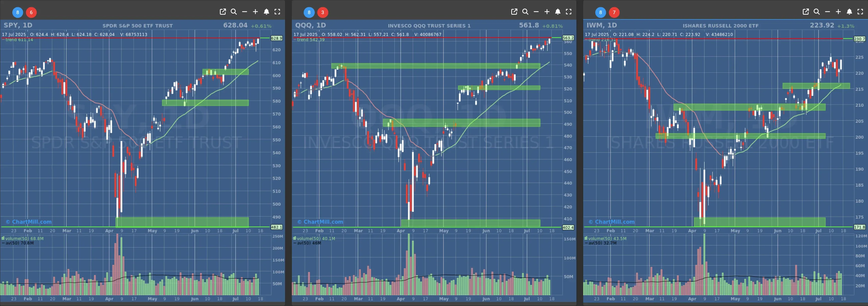Click the red 6 badge on SPY chart

31,13
